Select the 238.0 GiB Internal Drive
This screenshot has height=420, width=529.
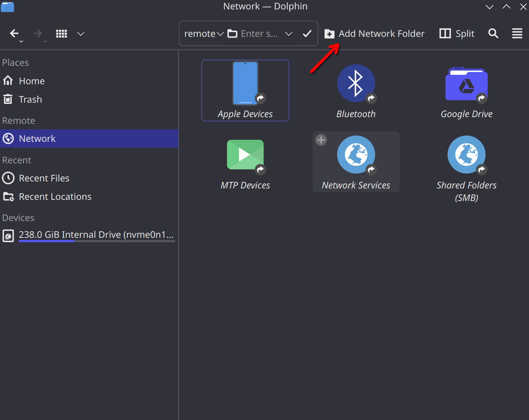(x=96, y=235)
